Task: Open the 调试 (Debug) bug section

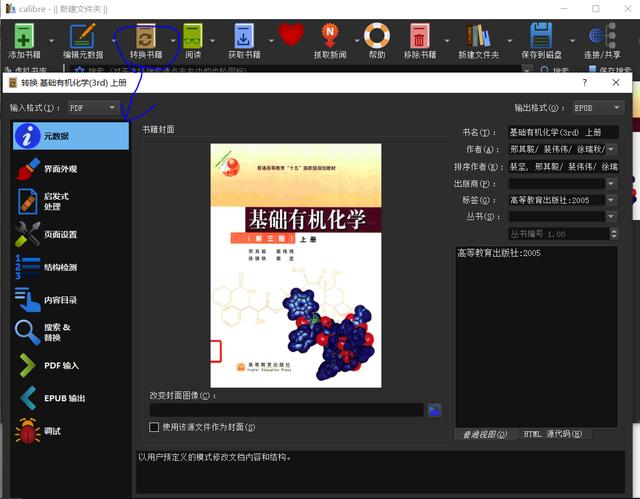Action: pyautogui.click(x=71, y=431)
